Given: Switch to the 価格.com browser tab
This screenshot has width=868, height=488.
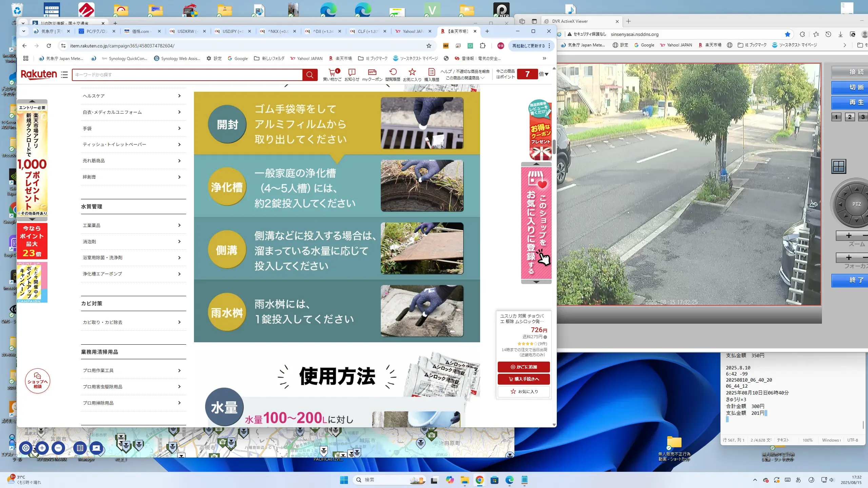Looking at the screenshot, I should coord(141,31).
